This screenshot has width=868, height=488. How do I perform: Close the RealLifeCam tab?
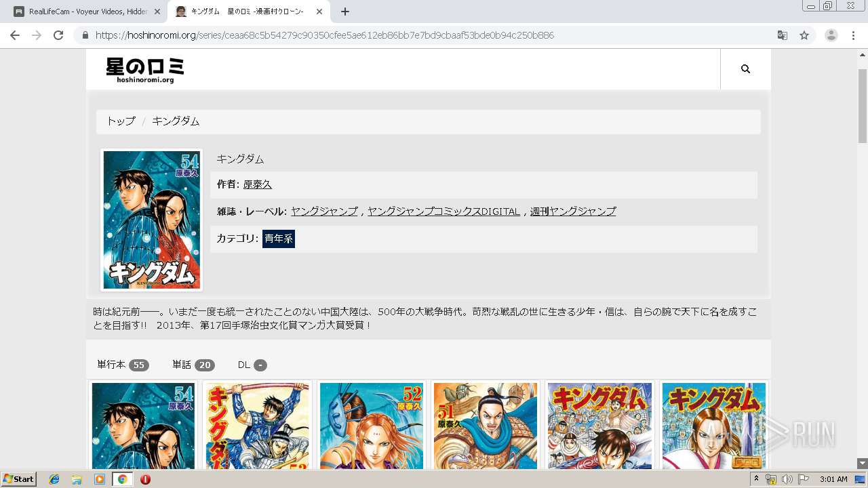click(157, 12)
